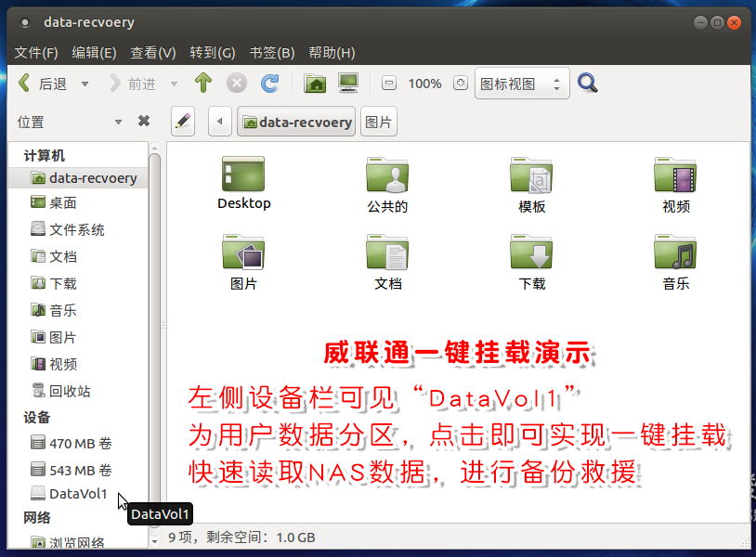This screenshot has height=557, width=756.
Task: Open the 帮助(H) menu
Action: click(x=332, y=52)
